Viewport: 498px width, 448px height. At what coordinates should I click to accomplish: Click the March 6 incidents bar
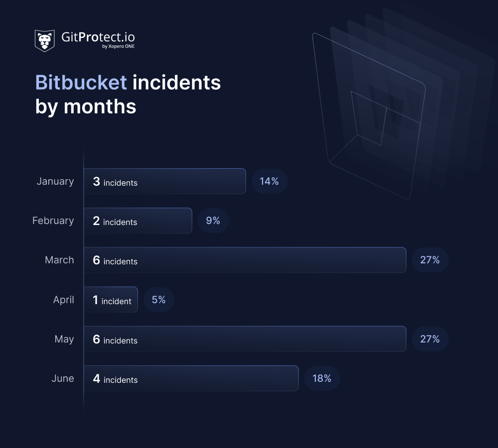(245, 260)
